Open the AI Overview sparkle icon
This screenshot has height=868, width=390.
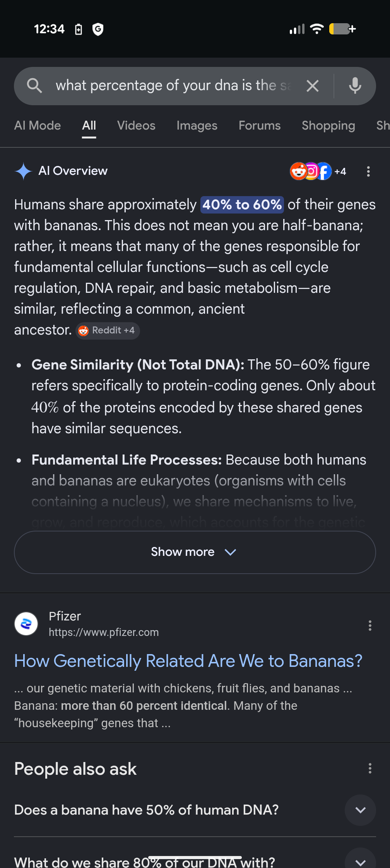[x=23, y=171]
